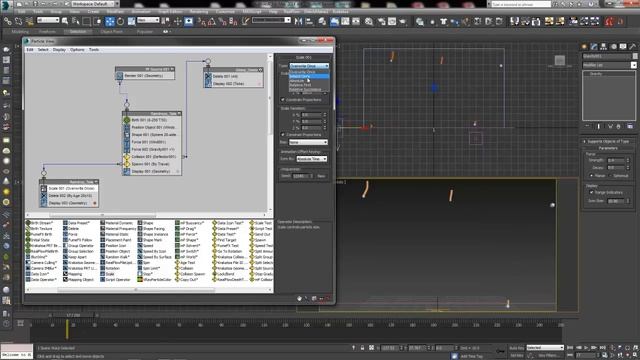This screenshot has width=640, height=360.
Task: Click the Select and Move tool
Action: pos(110,21)
